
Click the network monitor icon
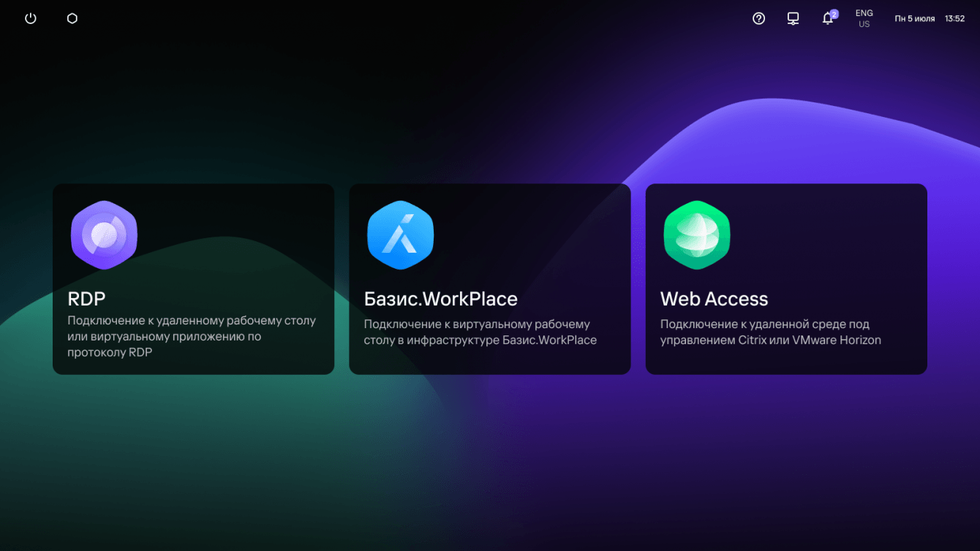pos(793,18)
